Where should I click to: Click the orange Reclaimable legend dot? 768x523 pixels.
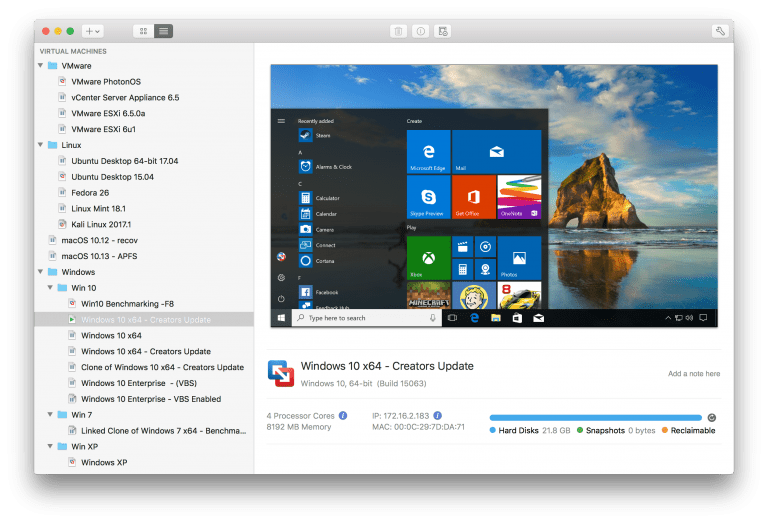coord(665,430)
